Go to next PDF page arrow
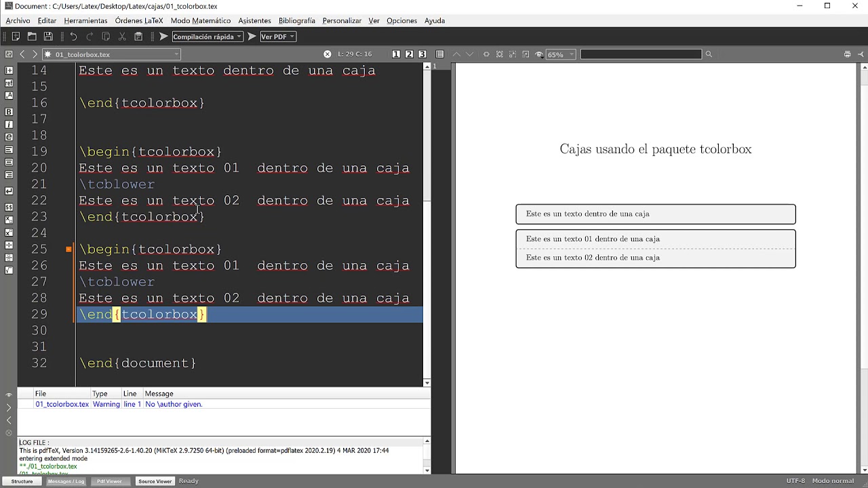Screen dimensions: 868x488 point(469,54)
